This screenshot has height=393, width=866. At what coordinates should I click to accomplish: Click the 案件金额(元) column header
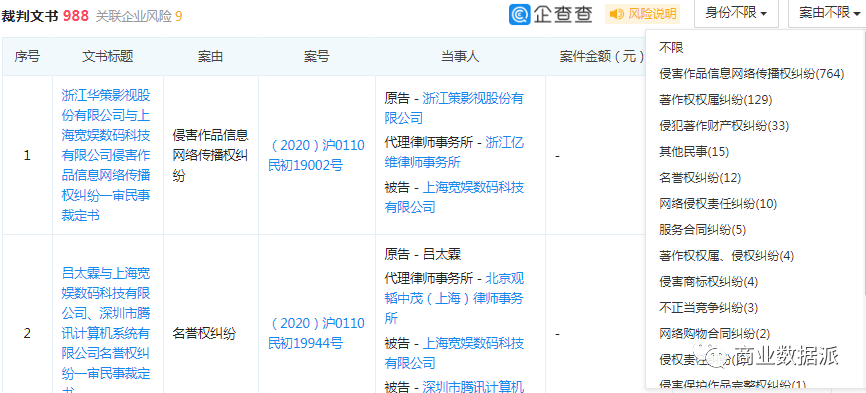click(602, 56)
